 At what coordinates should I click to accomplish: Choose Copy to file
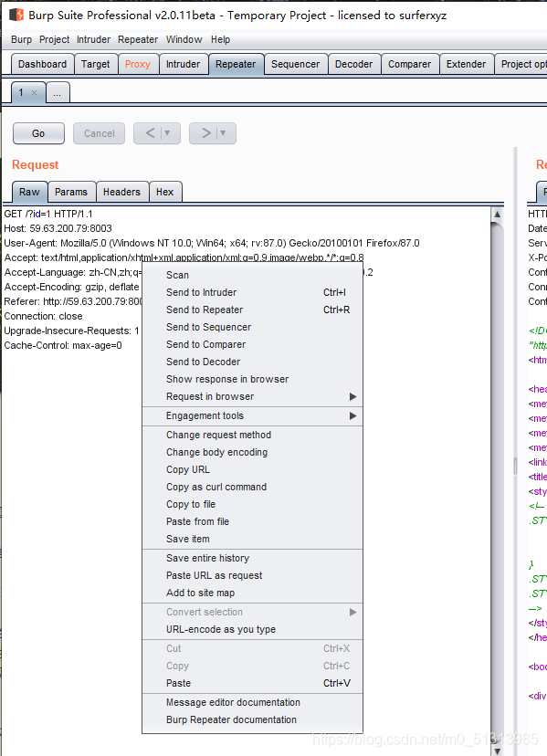252,504
